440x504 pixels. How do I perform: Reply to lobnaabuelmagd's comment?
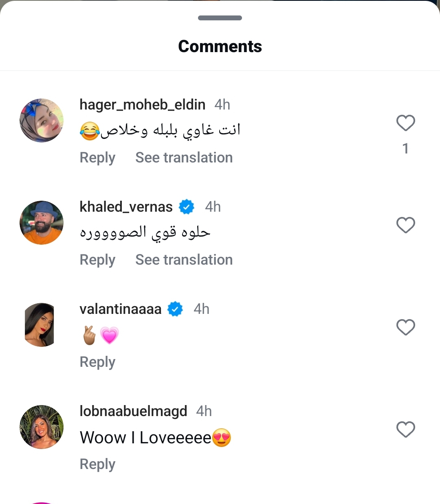[97, 465]
